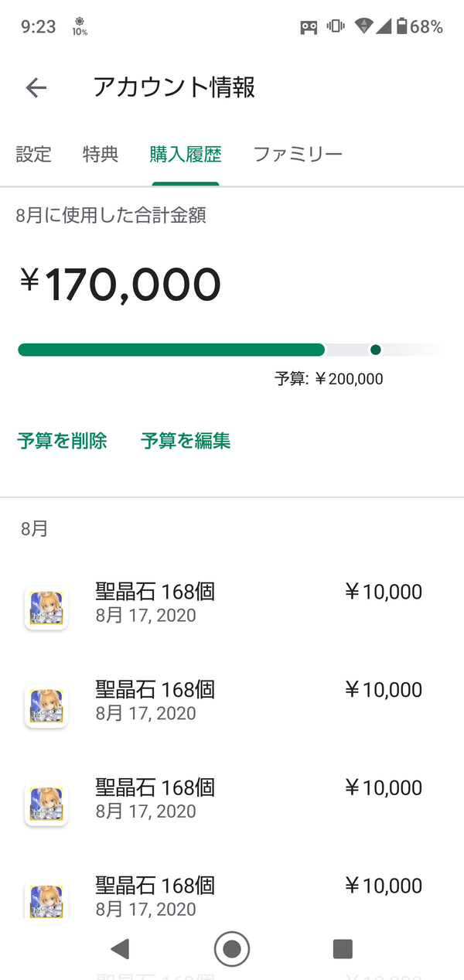
Task: Switch to the 特典 tab
Action: 101,154
